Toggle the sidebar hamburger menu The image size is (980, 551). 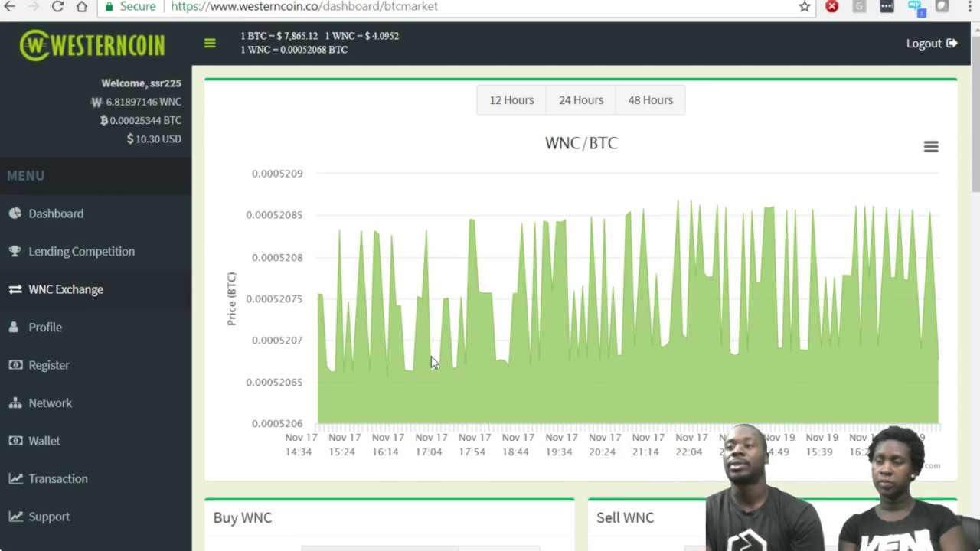coord(210,43)
